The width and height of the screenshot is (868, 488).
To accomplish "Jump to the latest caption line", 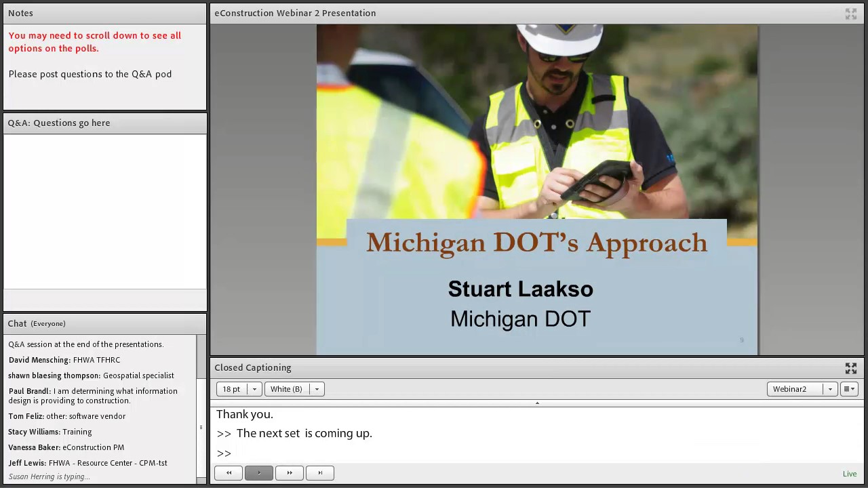I will 320,472.
